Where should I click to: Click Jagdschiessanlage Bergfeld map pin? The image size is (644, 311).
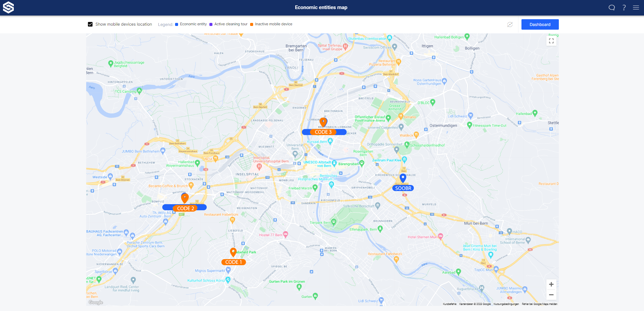click(x=110, y=63)
